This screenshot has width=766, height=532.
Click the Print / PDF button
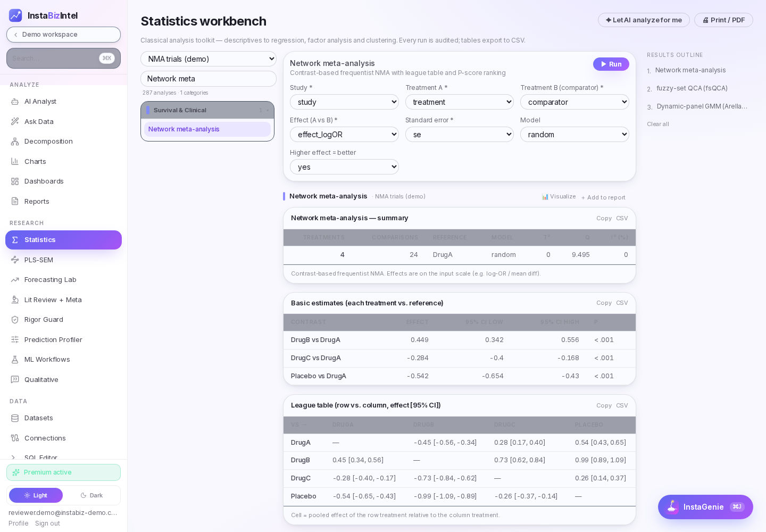723,20
